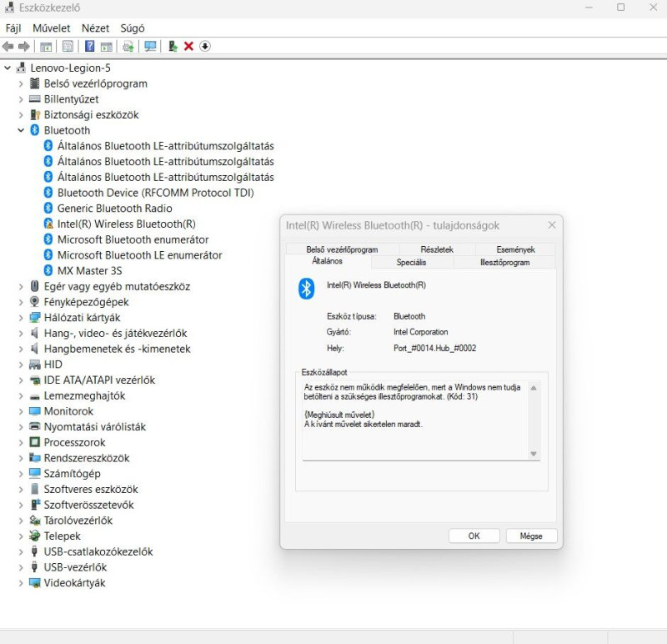Switch to the Speciális tab

point(411,262)
